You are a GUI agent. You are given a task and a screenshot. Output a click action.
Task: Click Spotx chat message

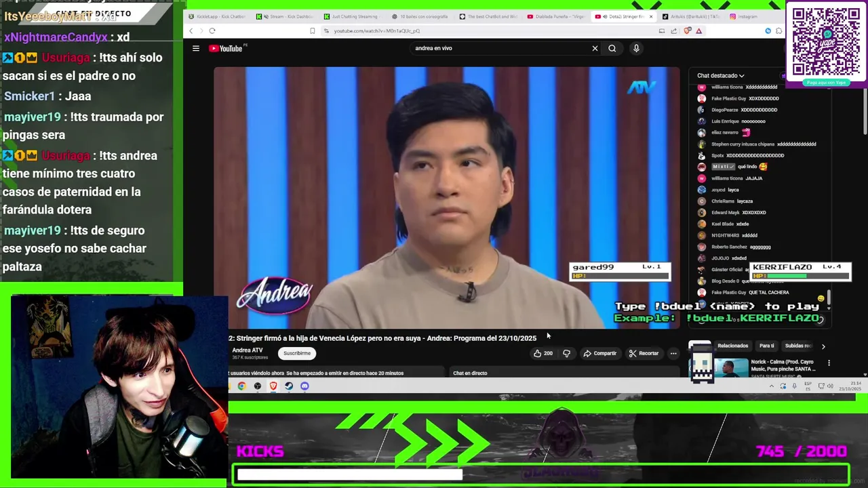pyautogui.click(x=741, y=155)
